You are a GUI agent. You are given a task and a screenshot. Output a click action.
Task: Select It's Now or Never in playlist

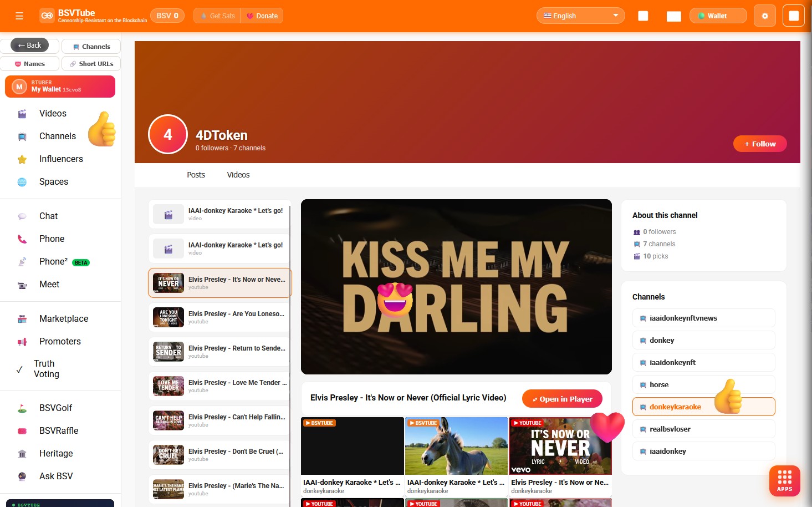click(x=219, y=283)
